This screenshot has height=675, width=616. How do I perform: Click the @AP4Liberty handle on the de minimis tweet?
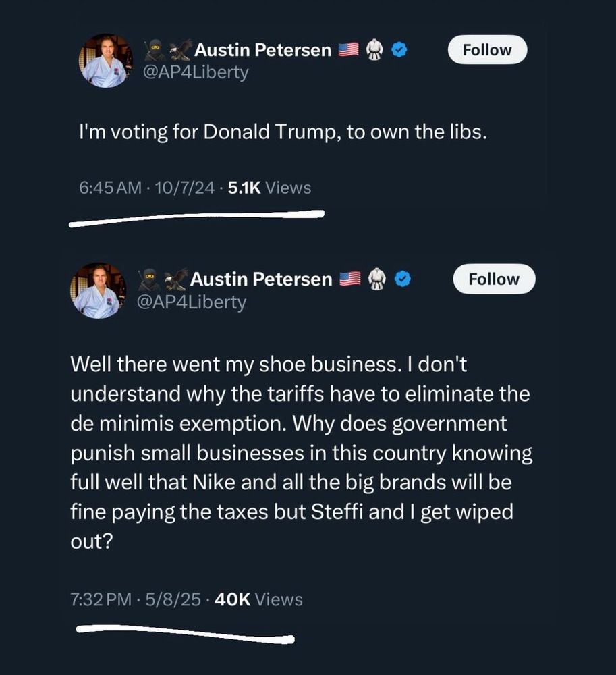click(x=192, y=302)
